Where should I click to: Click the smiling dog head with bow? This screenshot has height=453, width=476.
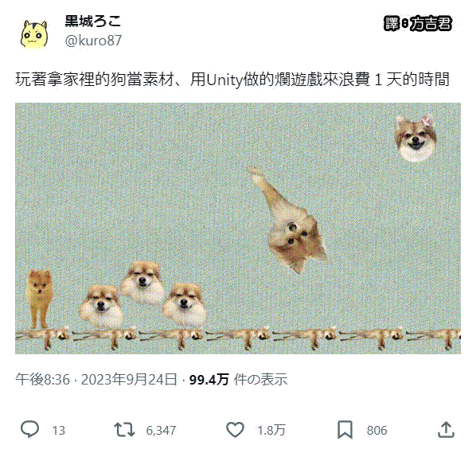click(416, 139)
